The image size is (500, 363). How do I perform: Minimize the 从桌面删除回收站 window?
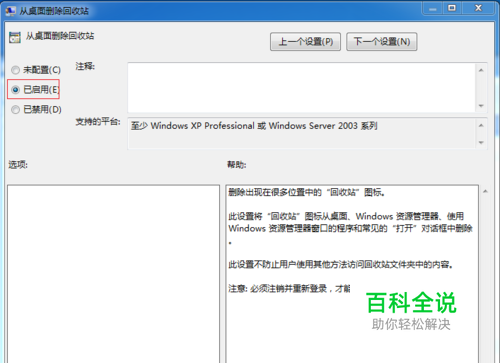click(433, 8)
